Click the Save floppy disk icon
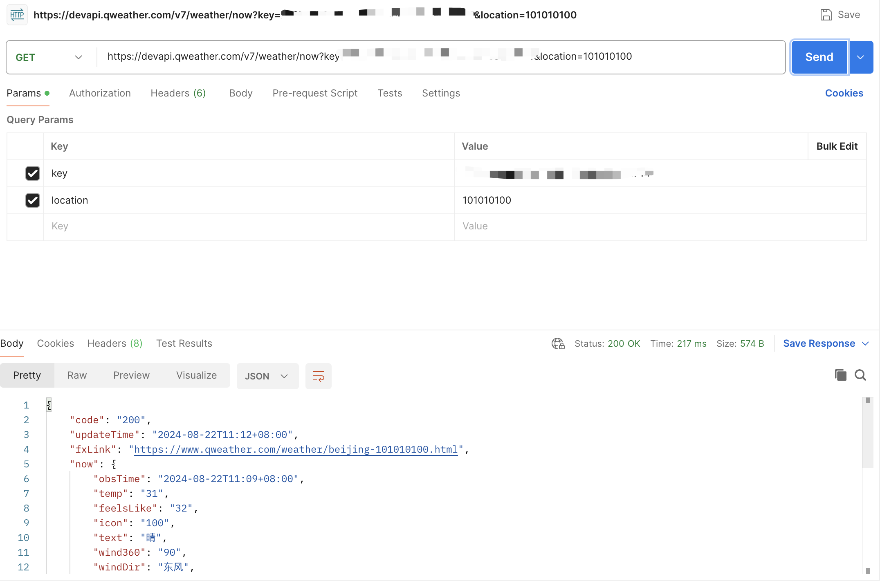This screenshot has width=880, height=588. pyautogui.click(x=826, y=15)
